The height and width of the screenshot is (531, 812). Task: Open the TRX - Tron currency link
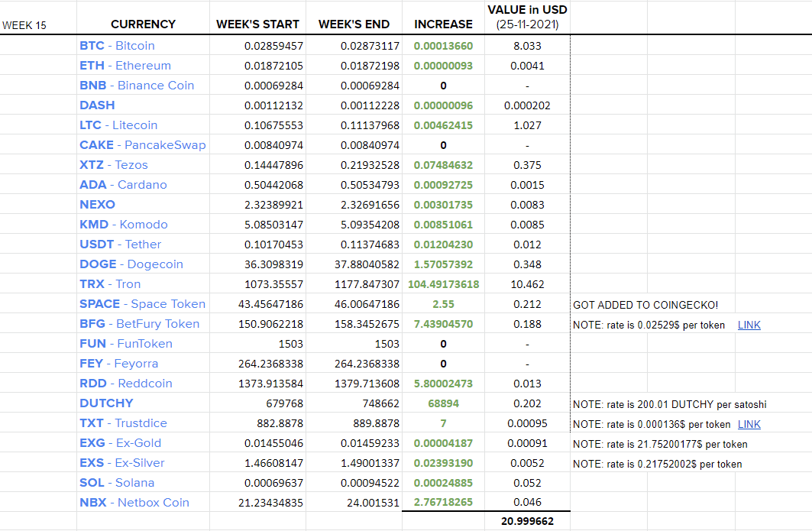(x=110, y=284)
